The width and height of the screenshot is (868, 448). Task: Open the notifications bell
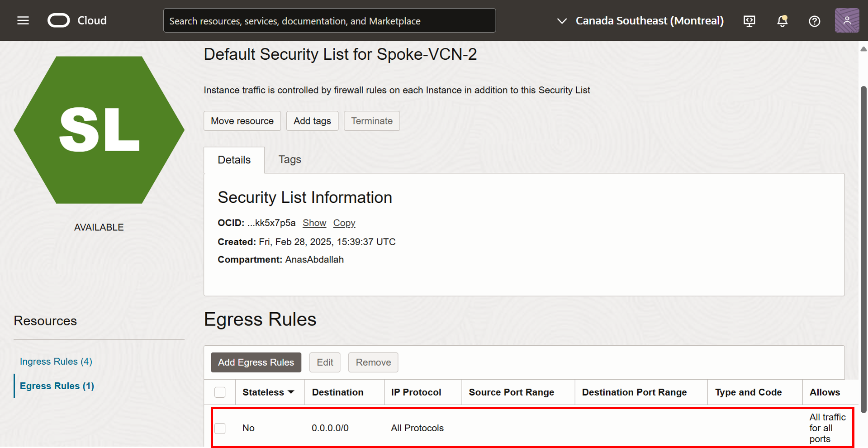coord(782,21)
